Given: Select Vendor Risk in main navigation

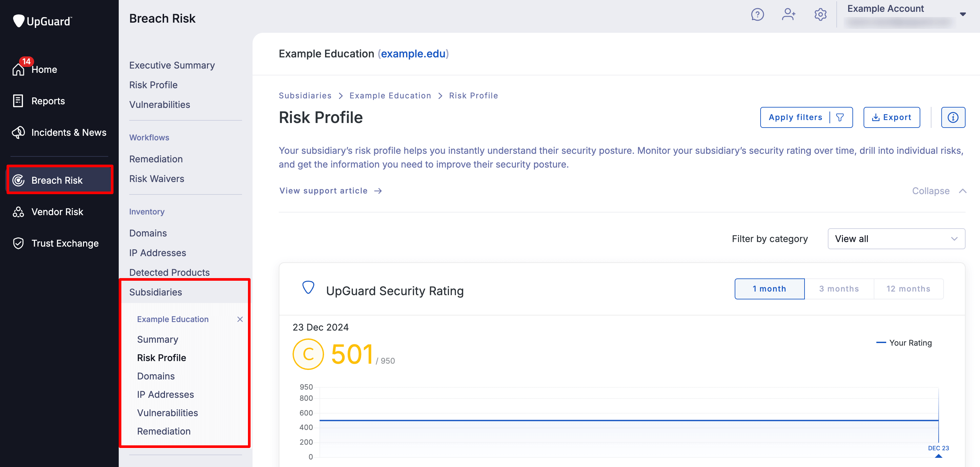Looking at the screenshot, I should 57,212.
